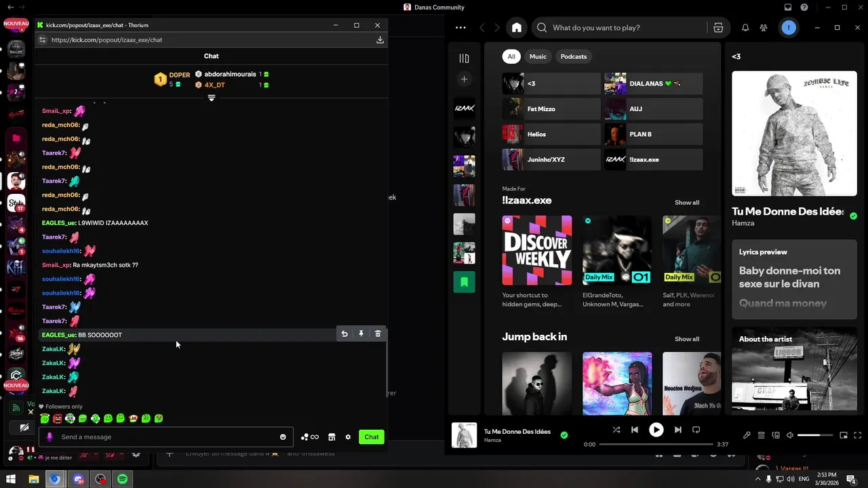This screenshot has height=488, width=868.
Task: Click Show all beside Jump back in
Action: (687, 339)
